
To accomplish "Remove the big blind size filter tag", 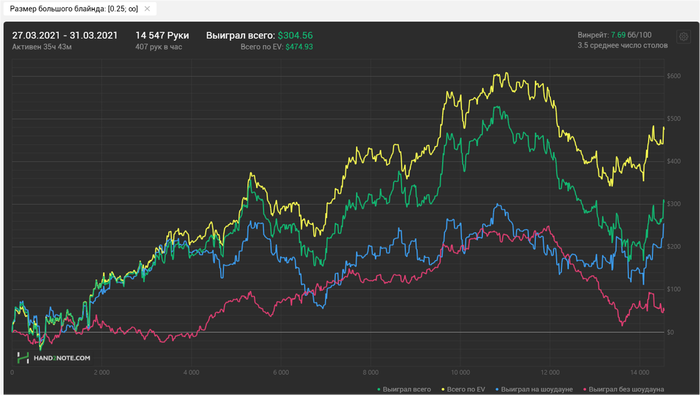I will 147,8.
